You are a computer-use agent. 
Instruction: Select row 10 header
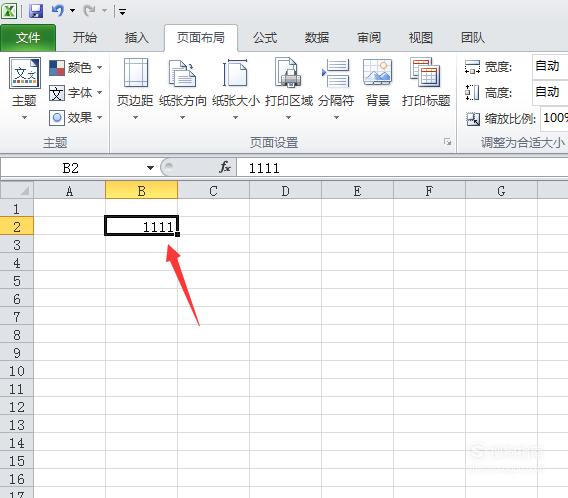click(17, 371)
